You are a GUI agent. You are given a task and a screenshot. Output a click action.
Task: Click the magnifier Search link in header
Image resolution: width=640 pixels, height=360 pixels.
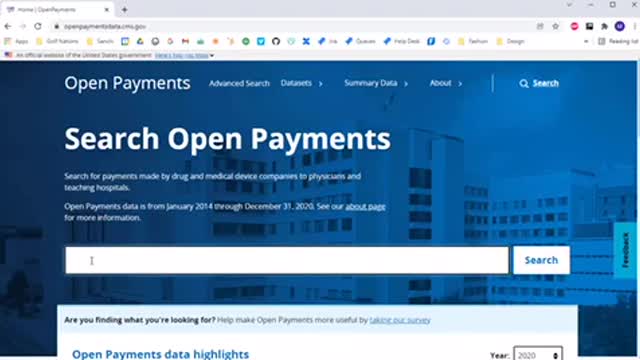pyautogui.click(x=539, y=83)
